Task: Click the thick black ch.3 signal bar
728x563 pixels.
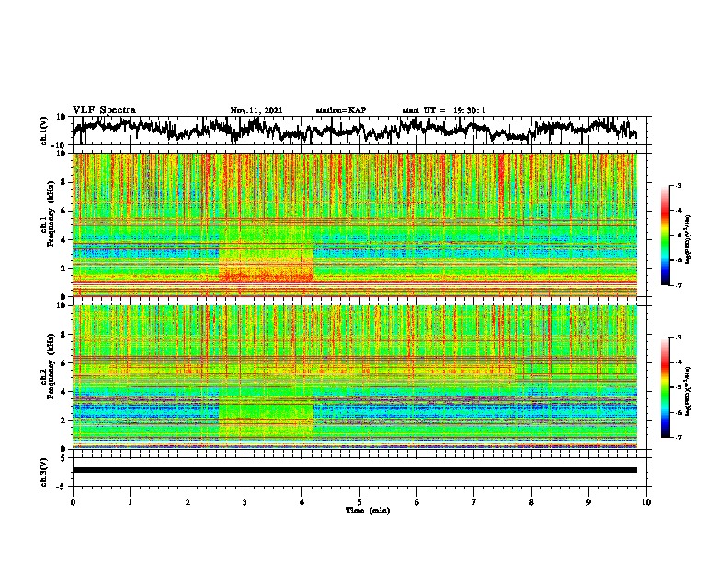Action: click(x=354, y=470)
